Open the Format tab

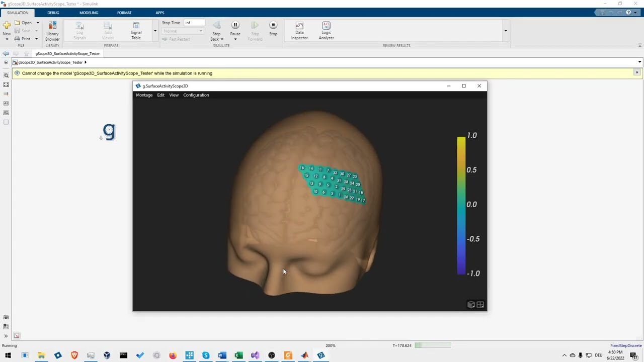coord(124,13)
